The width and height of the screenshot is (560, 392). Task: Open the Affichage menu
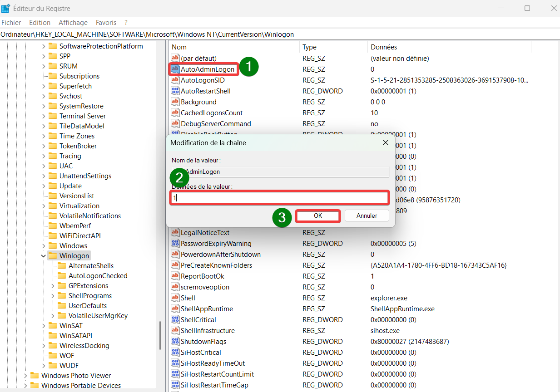pos(73,22)
